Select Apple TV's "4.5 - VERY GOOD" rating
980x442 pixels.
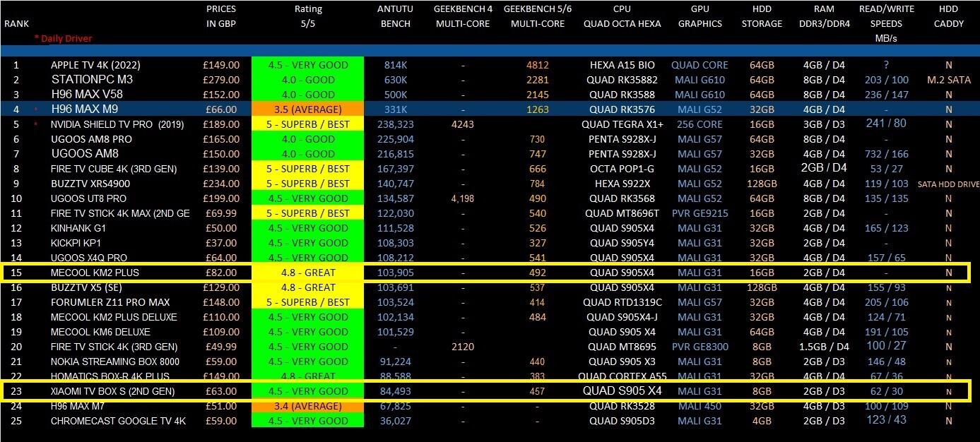[308, 65]
